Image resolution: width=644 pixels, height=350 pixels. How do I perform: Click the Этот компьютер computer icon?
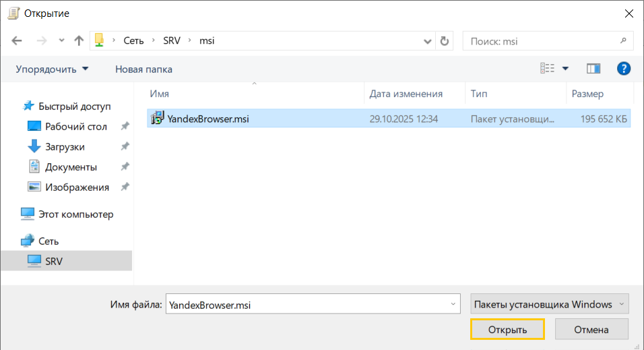click(x=28, y=214)
